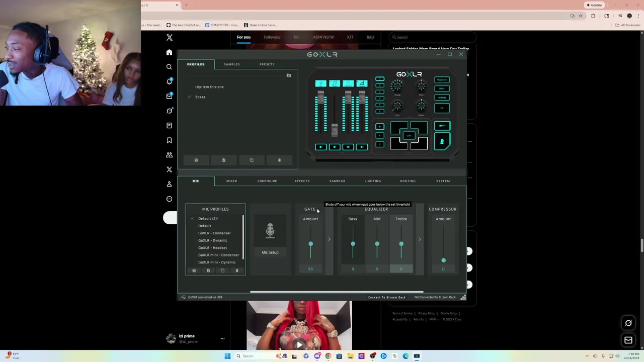Open the Lighting tab
Image resolution: width=644 pixels, height=362 pixels.
point(373,181)
